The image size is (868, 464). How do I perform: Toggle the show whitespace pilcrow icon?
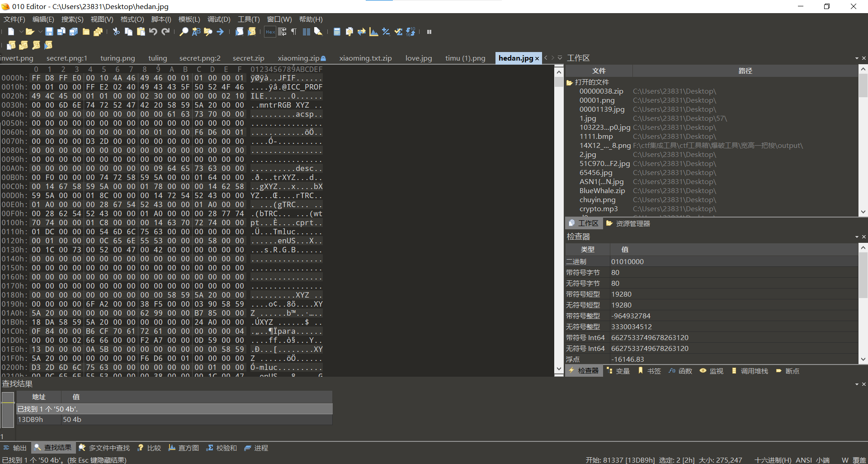294,32
